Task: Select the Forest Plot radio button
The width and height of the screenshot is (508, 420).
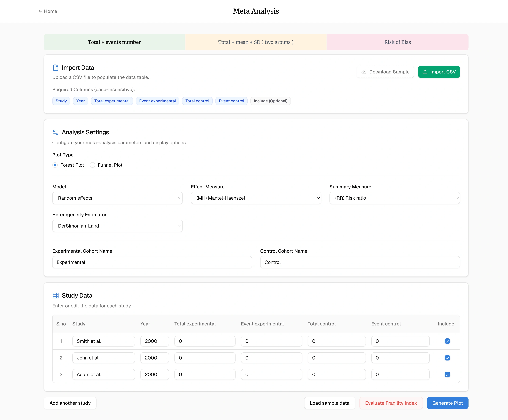Action: point(55,165)
